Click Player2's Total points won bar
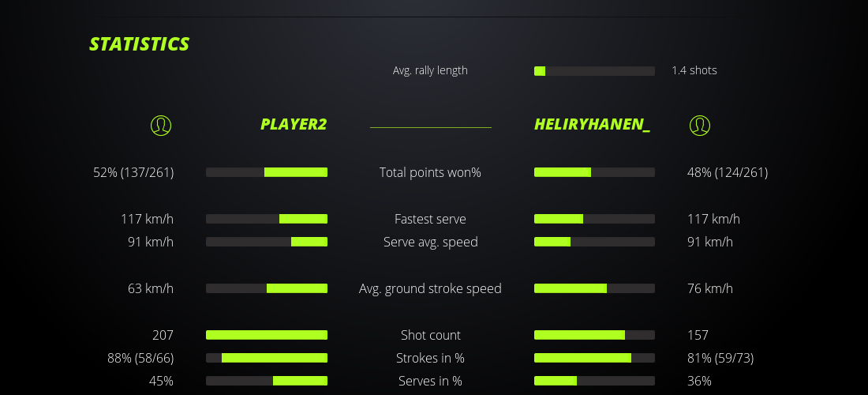Screen dimensions: 868x395 point(267,172)
